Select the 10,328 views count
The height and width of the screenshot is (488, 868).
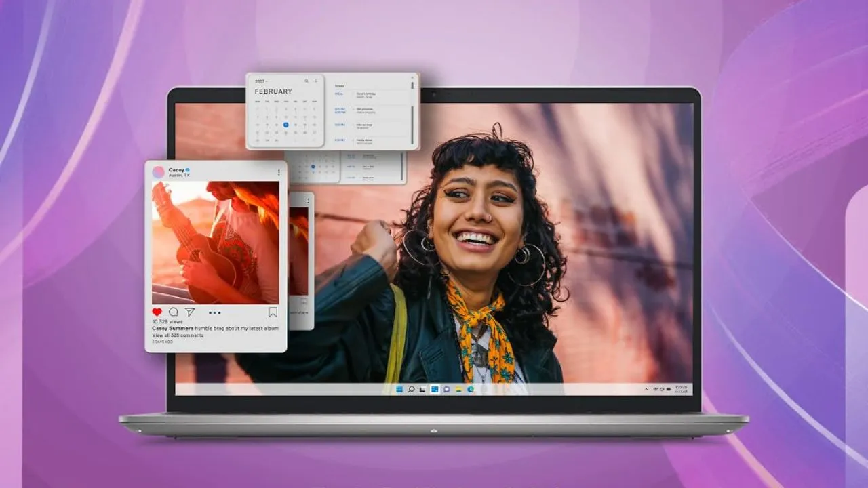(x=167, y=322)
